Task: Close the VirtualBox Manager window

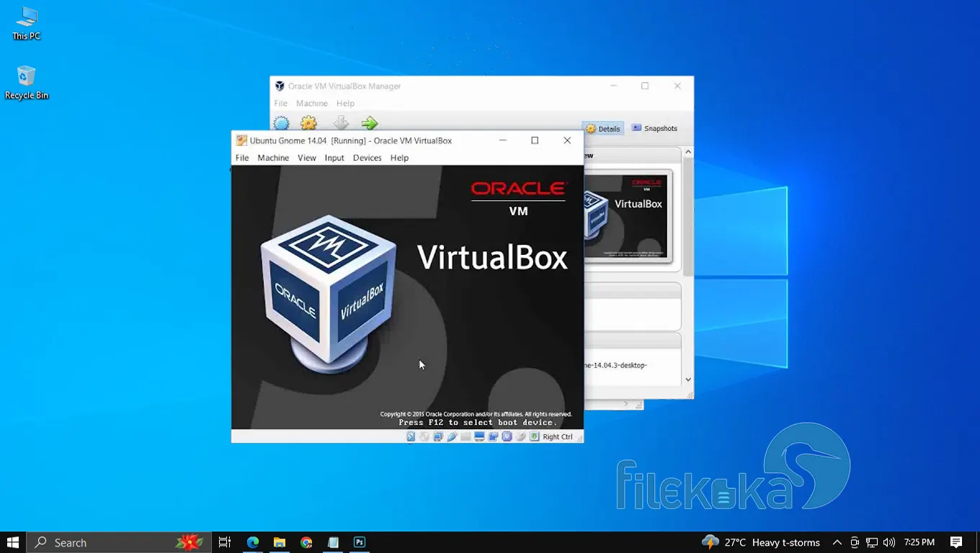Action: (677, 86)
